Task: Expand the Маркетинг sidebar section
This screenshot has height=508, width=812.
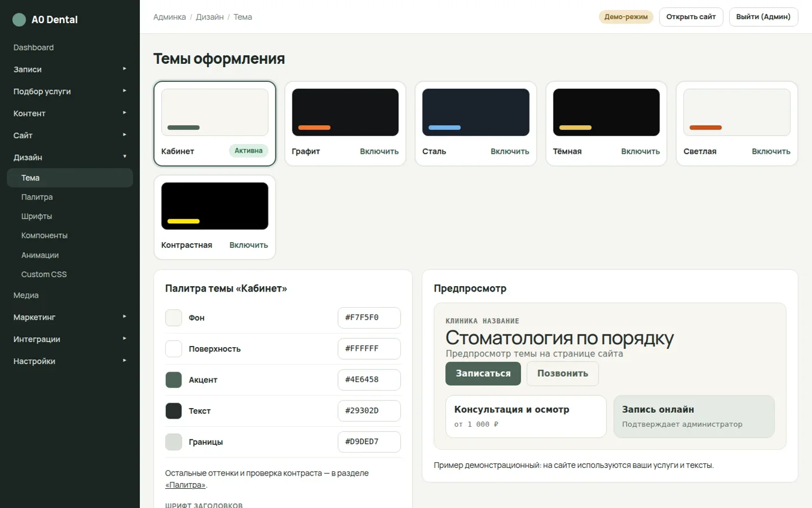Action: [70, 317]
